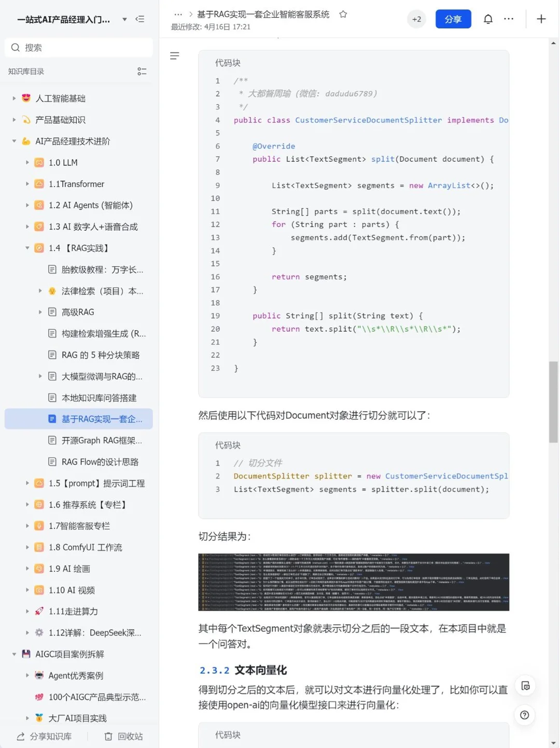Click 知识库目录 label
Screen dimensions: 560x748
26,72
